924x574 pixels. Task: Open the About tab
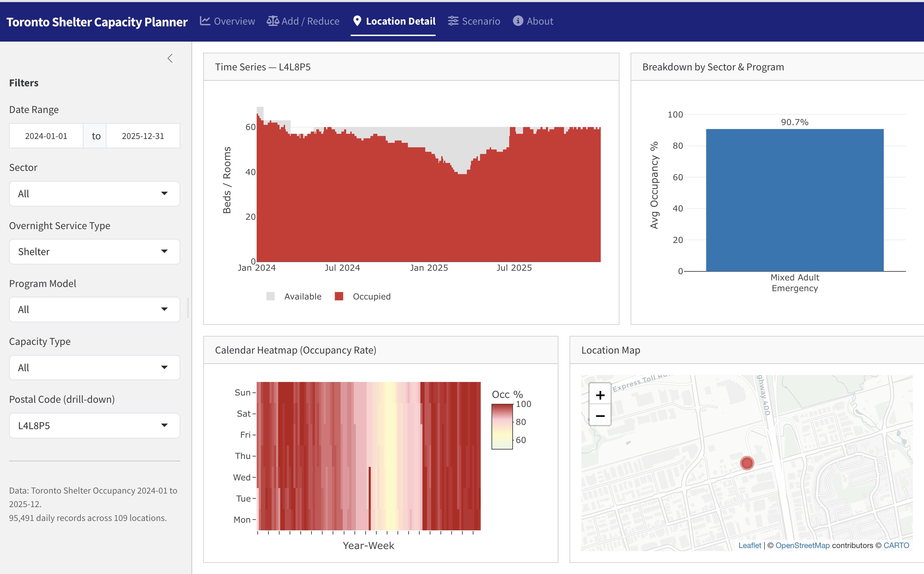pyautogui.click(x=539, y=21)
